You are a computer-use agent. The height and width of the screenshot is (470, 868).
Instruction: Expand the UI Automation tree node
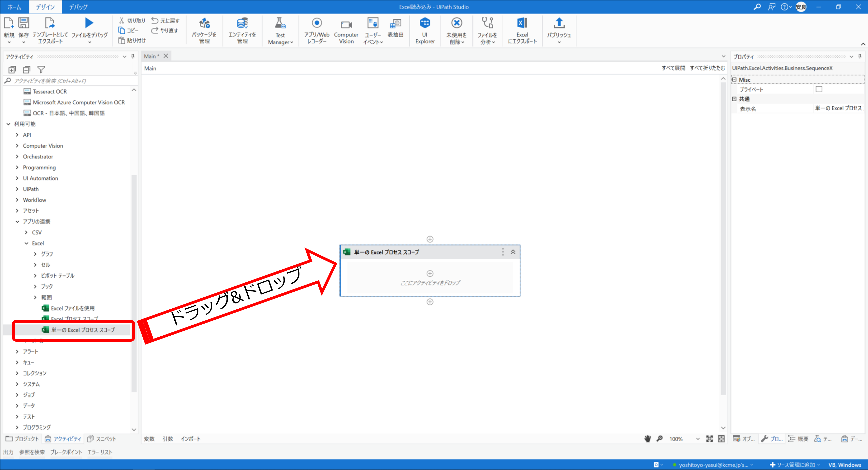tap(17, 178)
